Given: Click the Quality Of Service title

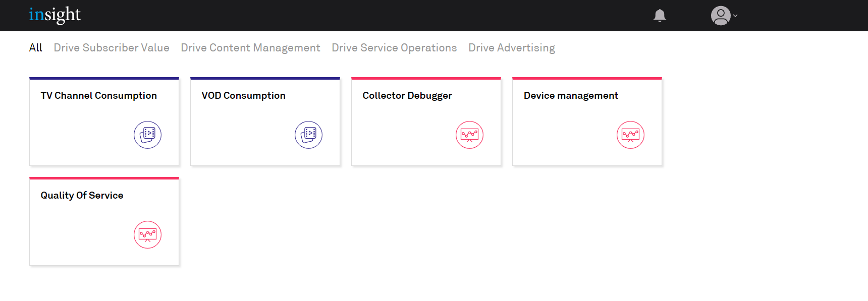Looking at the screenshot, I should [82, 196].
